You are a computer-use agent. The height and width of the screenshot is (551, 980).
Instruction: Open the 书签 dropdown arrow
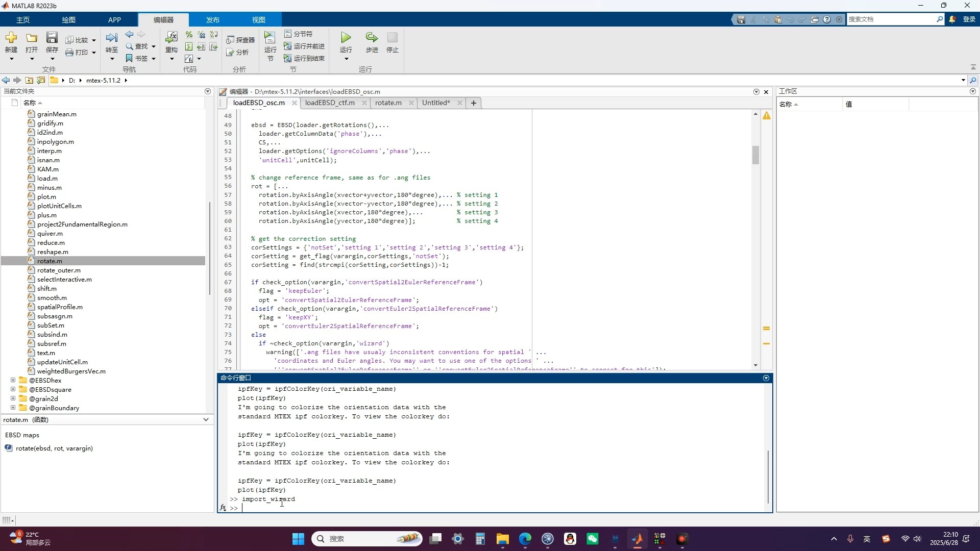[x=153, y=59]
